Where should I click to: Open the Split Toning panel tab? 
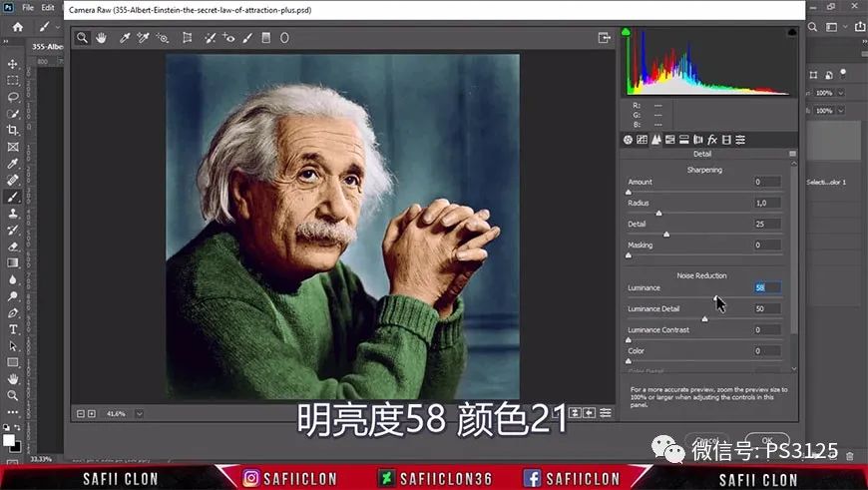684,140
